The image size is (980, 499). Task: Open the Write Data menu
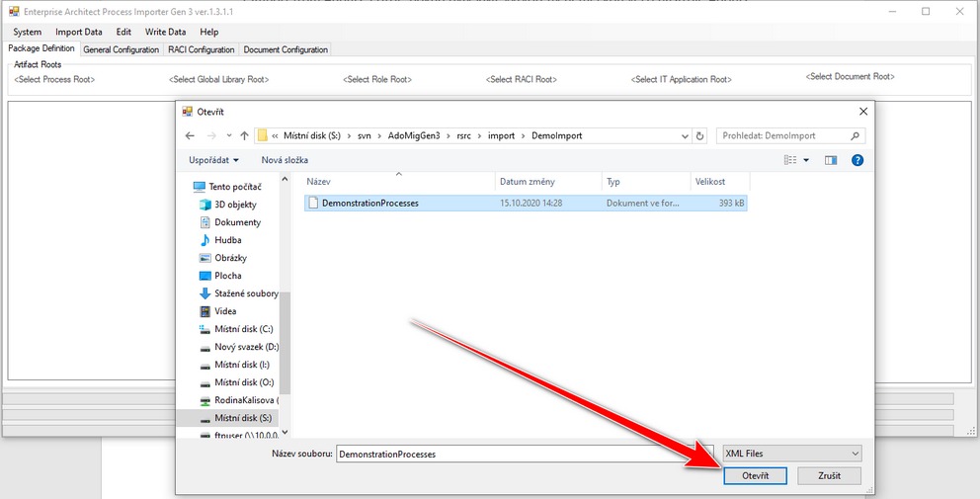tap(165, 32)
